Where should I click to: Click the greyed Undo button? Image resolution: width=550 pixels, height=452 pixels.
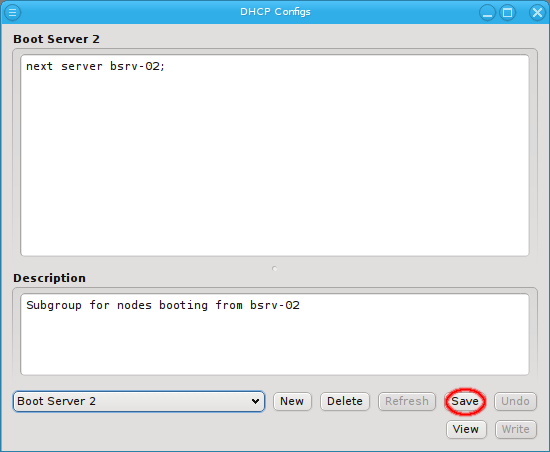[x=515, y=401]
